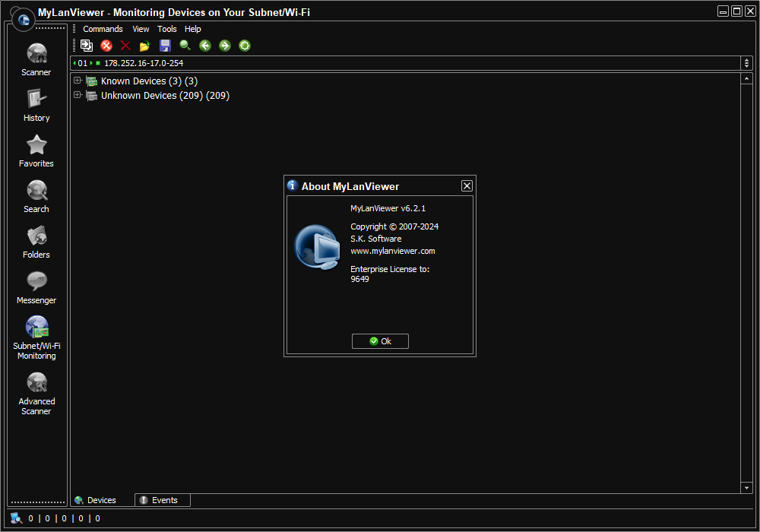Open the Favorites star panel
760x532 pixels.
[36, 150]
